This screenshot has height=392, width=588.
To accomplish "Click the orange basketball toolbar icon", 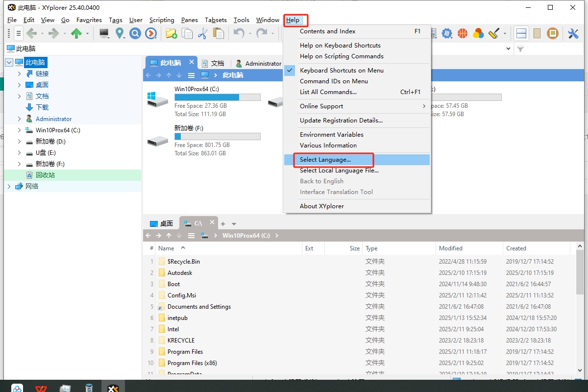I will point(463,33).
